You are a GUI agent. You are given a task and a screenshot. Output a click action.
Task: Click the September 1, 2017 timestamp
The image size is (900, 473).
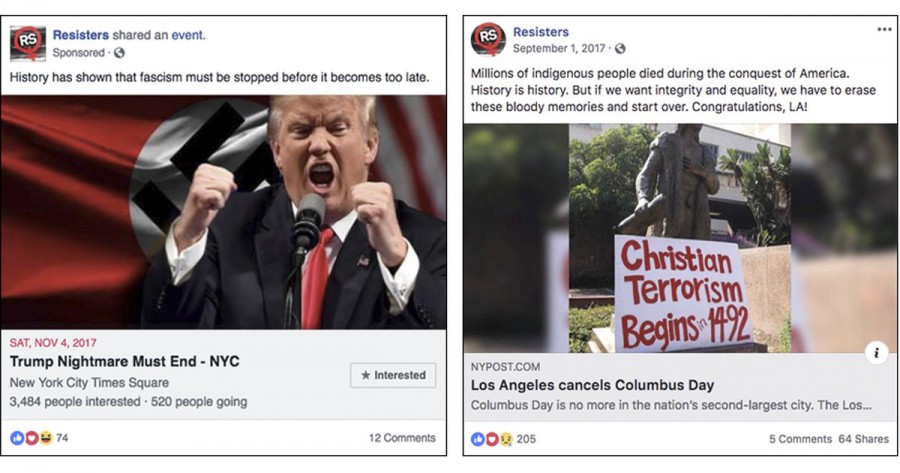pyautogui.click(x=559, y=49)
